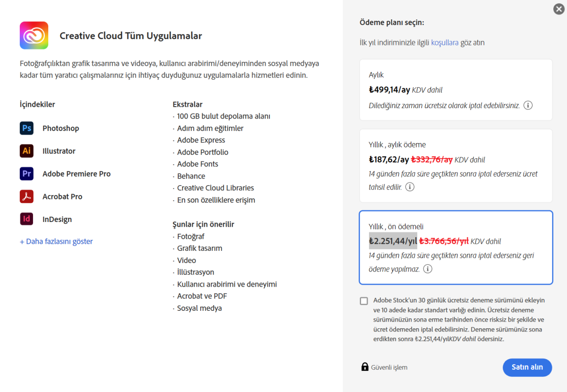Click the Adobe Premiere Pro icon
The width and height of the screenshot is (567, 392).
click(26, 173)
